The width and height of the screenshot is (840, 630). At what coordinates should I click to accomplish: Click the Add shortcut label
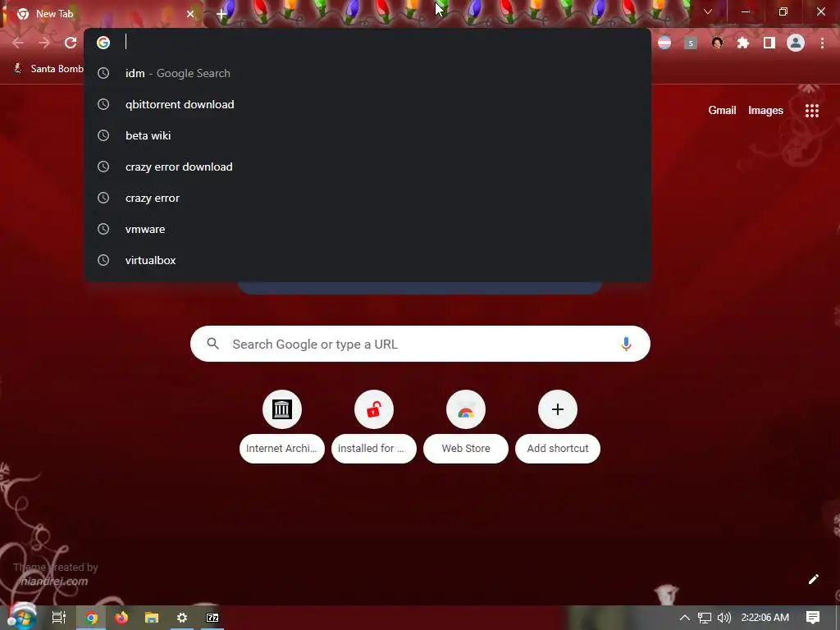click(558, 449)
